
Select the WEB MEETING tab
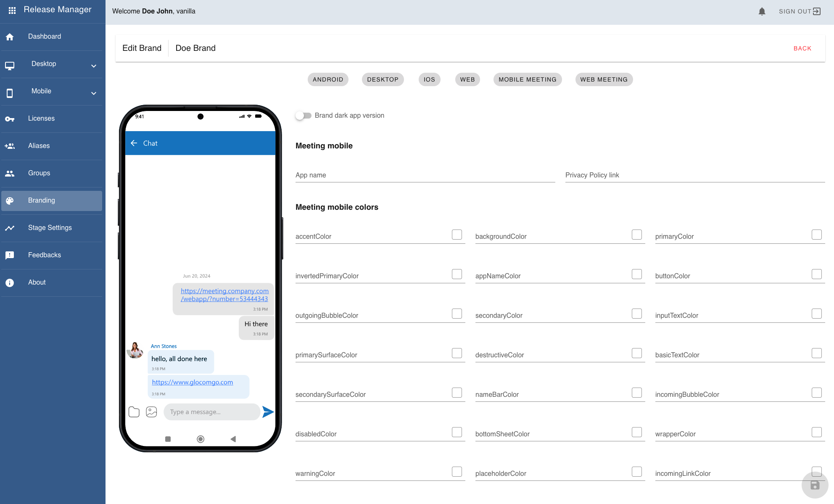[604, 79]
